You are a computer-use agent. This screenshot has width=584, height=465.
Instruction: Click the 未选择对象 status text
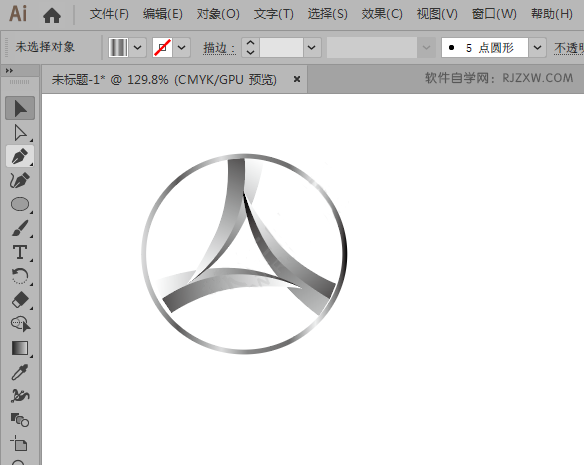(45, 47)
